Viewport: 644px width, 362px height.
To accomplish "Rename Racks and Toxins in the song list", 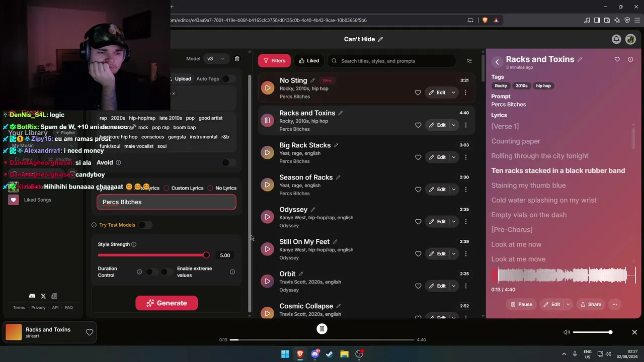I will (x=341, y=113).
